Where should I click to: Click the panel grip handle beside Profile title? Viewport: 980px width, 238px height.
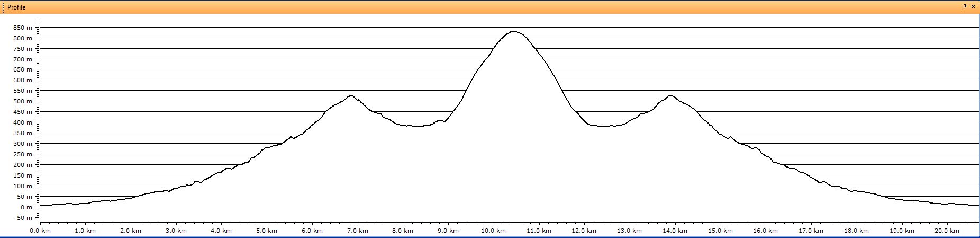(3, 7)
